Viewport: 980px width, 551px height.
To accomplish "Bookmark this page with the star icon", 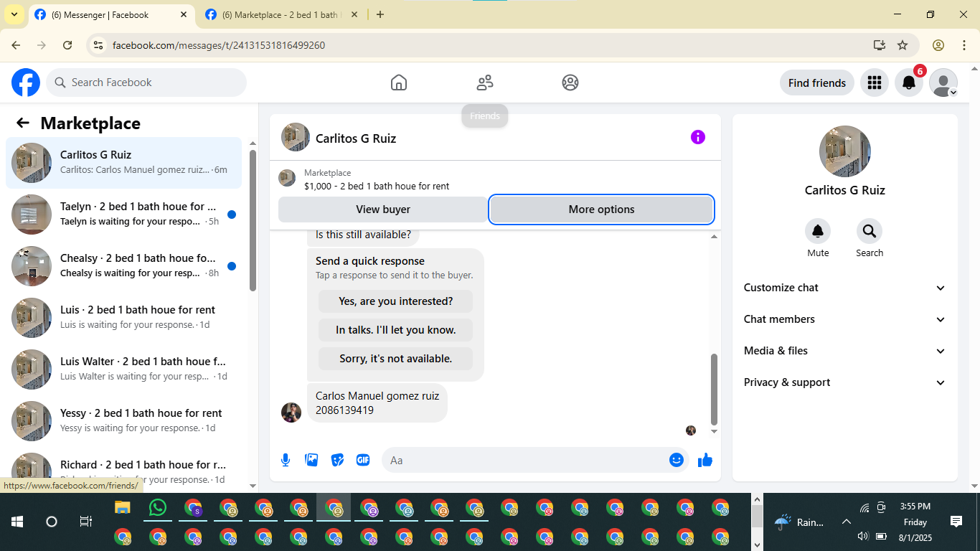I will [903, 45].
